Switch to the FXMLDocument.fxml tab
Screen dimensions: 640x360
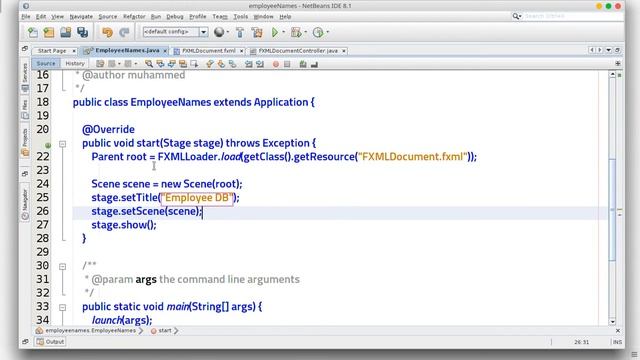tap(209, 51)
